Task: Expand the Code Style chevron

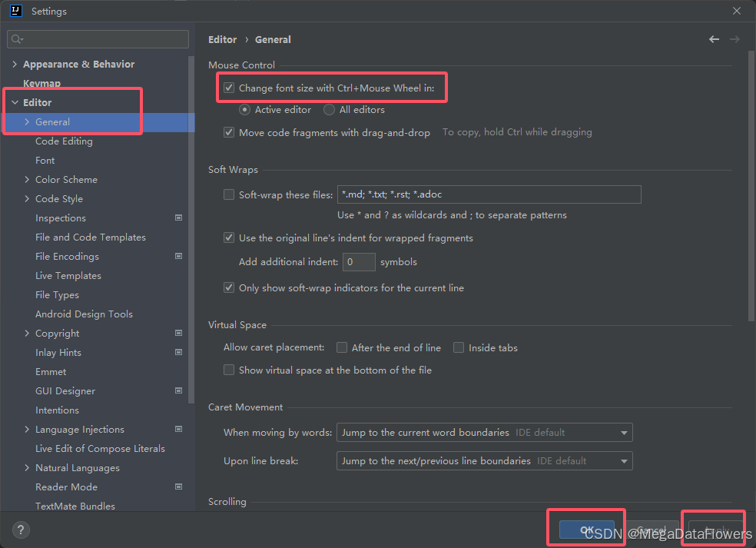Action: 27,199
